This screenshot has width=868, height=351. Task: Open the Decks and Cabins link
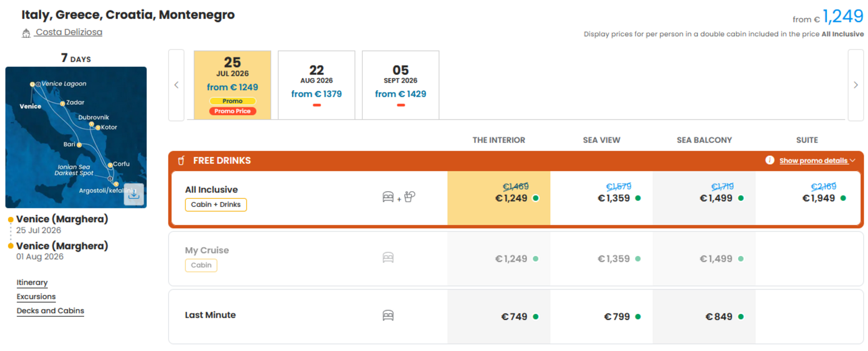50,311
